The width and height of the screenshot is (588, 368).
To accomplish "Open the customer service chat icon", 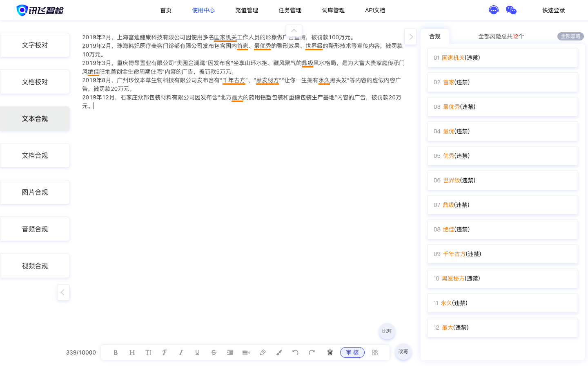I will 494,10.
